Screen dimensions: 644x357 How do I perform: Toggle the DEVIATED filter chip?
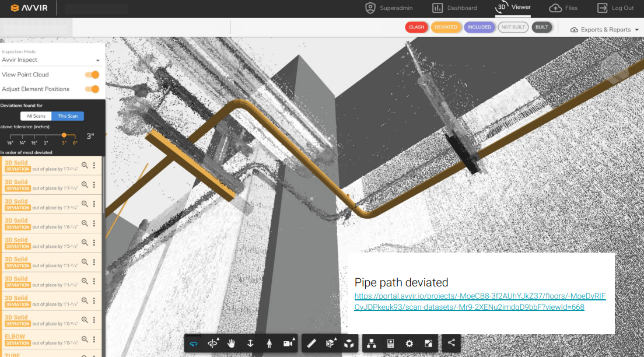point(446,27)
